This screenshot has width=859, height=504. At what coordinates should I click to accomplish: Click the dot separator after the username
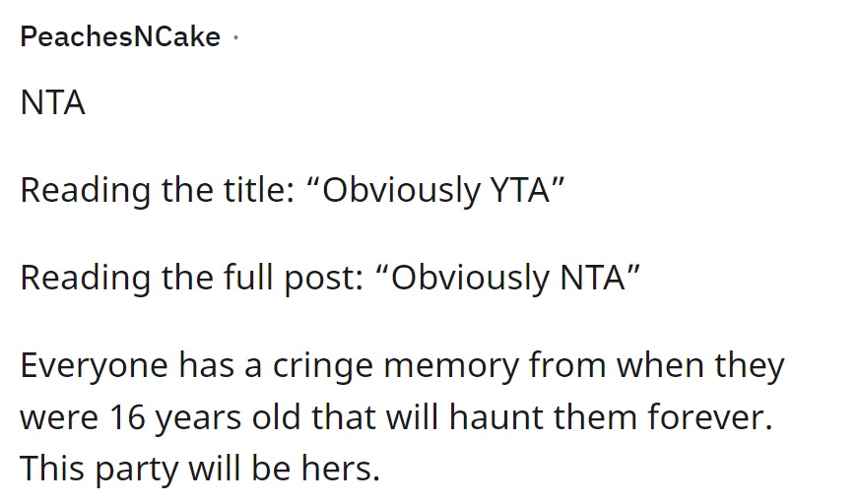coord(235,37)
